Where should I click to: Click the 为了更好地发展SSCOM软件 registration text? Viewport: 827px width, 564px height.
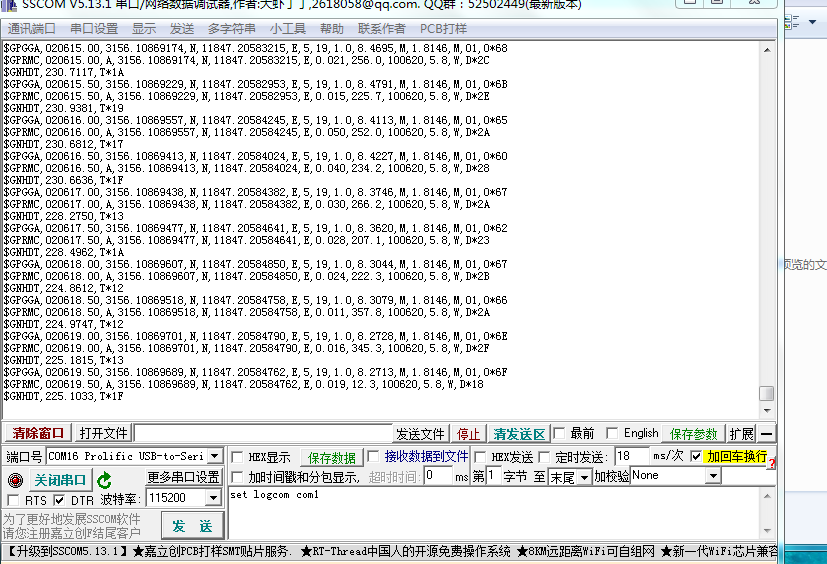coord(72,519)
